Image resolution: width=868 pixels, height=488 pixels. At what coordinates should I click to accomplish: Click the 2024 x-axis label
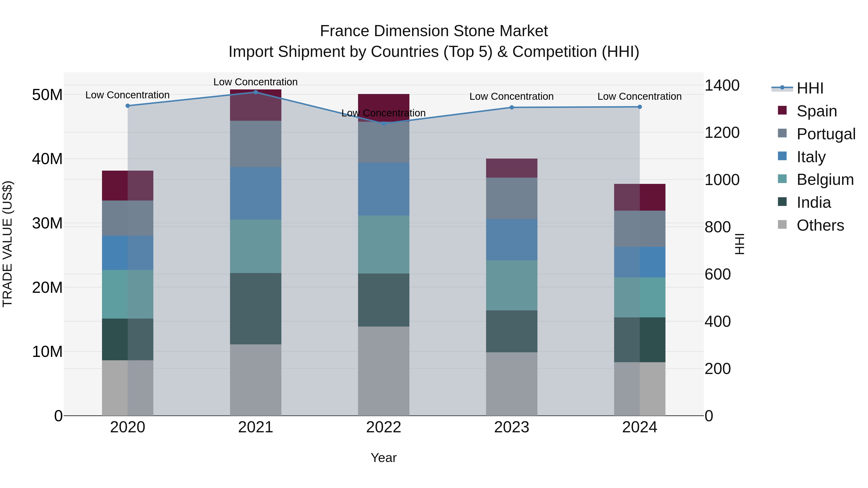[x=639, y=427]
